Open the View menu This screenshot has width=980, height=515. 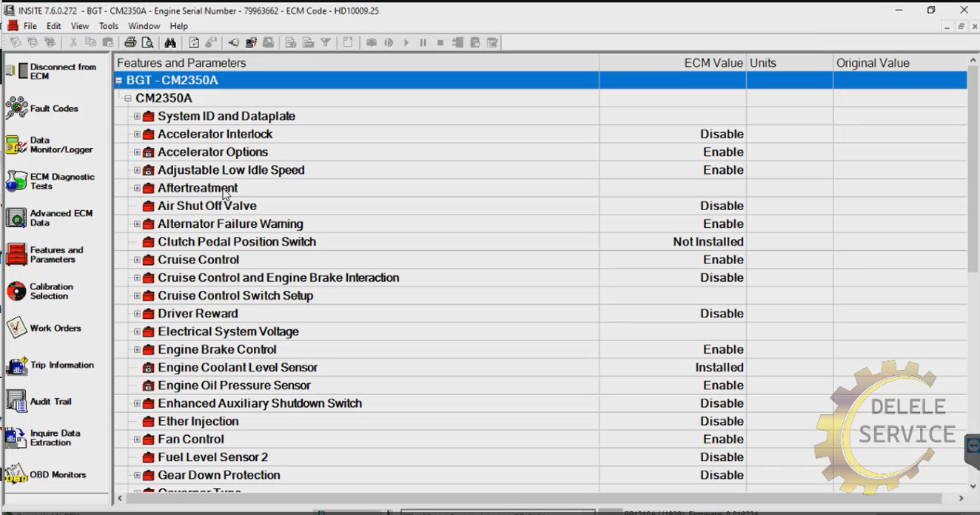(x=80, y=26)
